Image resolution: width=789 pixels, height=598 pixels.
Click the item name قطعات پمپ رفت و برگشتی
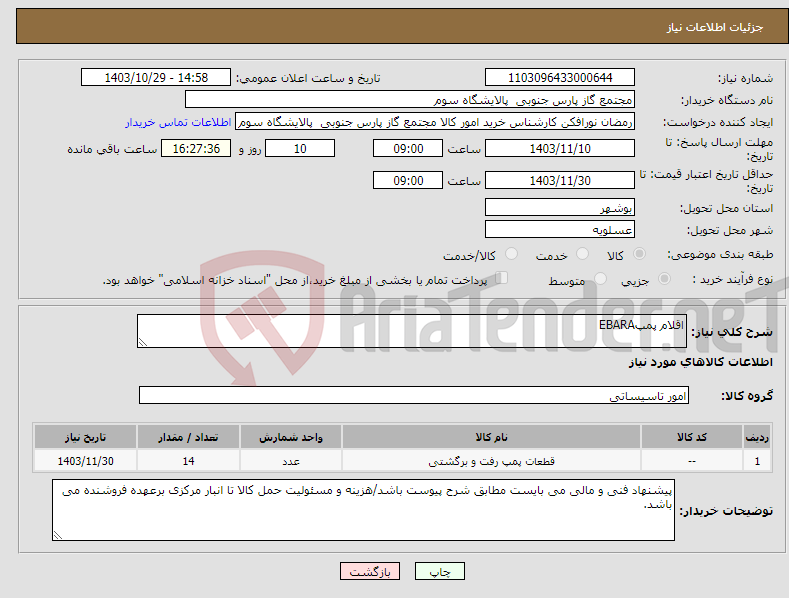tap(491, 461)
